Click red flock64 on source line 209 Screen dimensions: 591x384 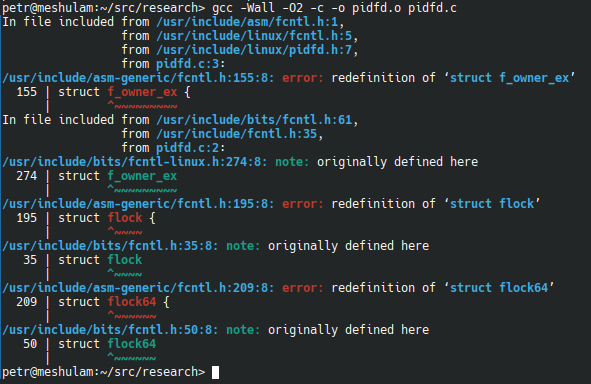pos(132,302)
